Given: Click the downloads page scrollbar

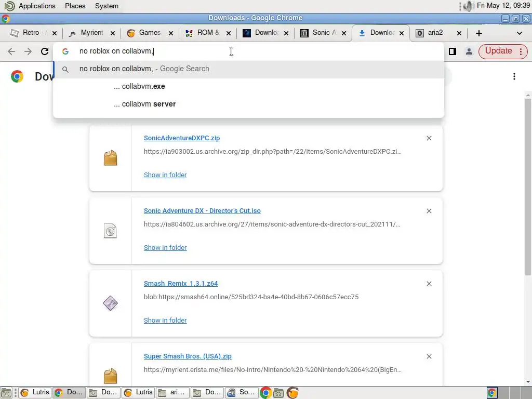Looking at the screenshot, I should tap(528, 187).
